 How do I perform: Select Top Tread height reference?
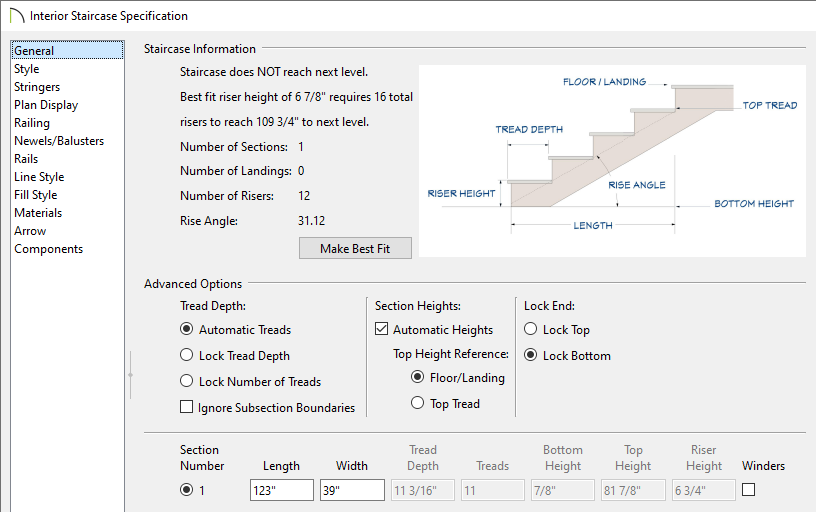pyautogui.click(x=417, y=403)
